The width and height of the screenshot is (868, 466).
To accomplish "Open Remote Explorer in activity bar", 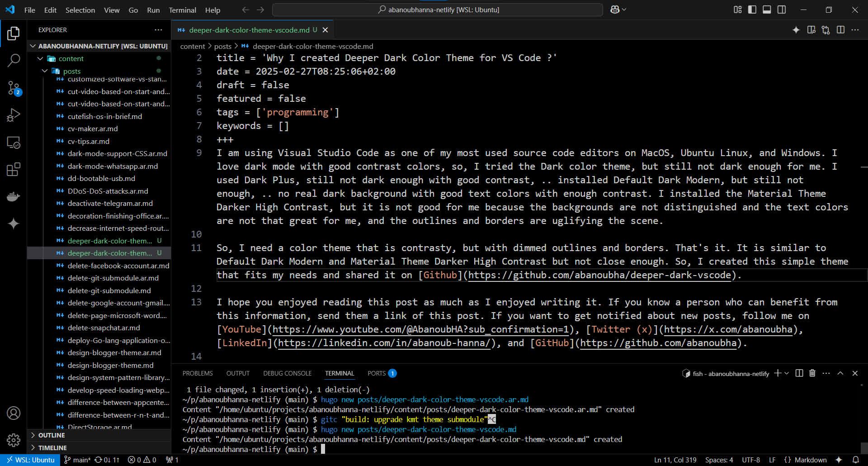I will [14, 143].
